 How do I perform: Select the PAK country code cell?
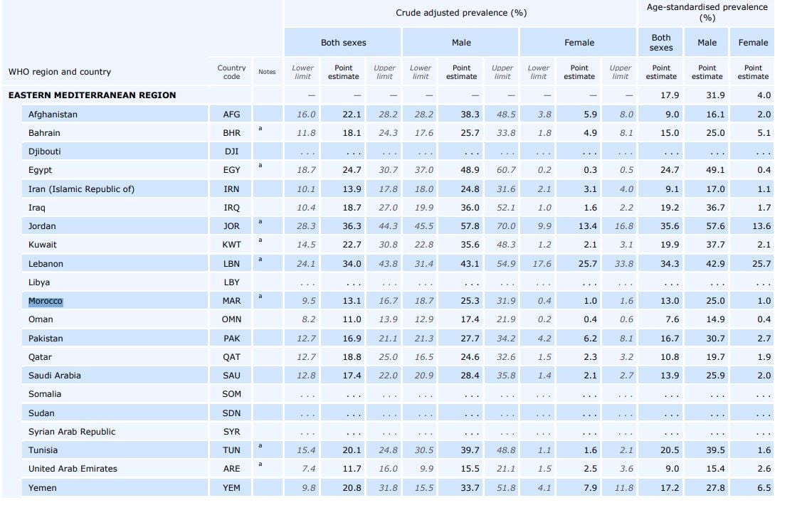(x=231, y=339)
